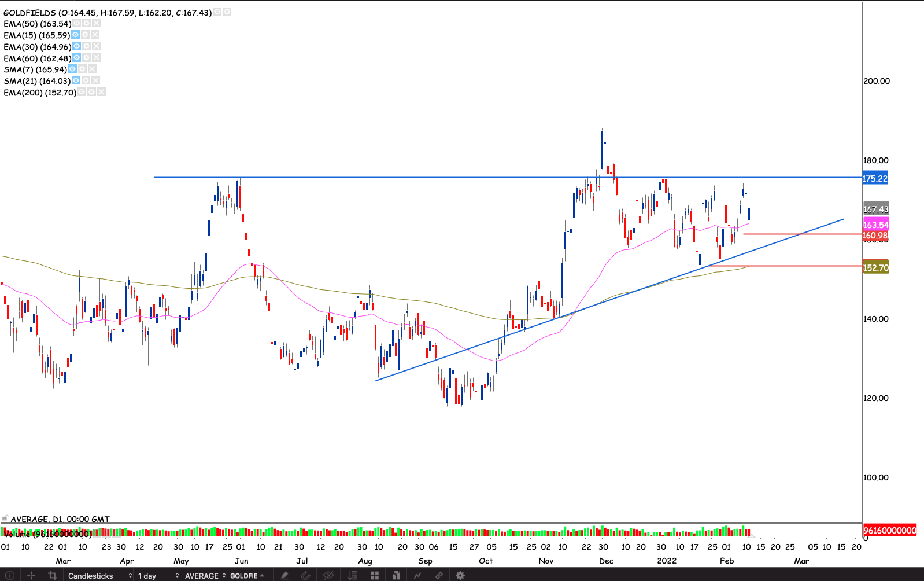Click the crossed-out eye hide icon

(x=328, y=575)
